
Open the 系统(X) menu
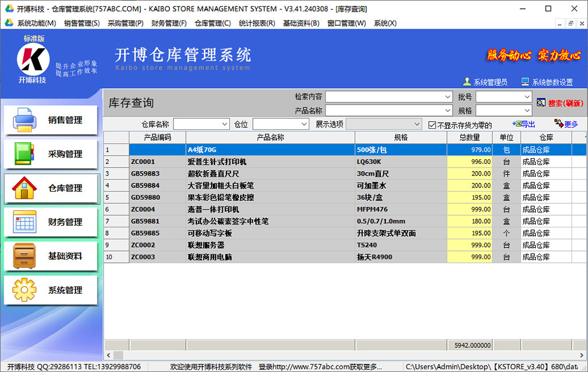pos(385,24)
